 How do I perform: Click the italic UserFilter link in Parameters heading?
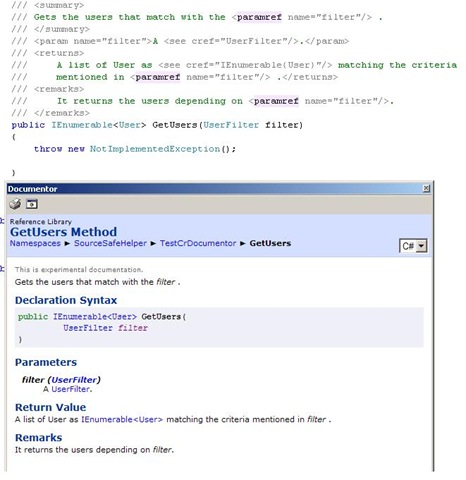pos(74,380)
